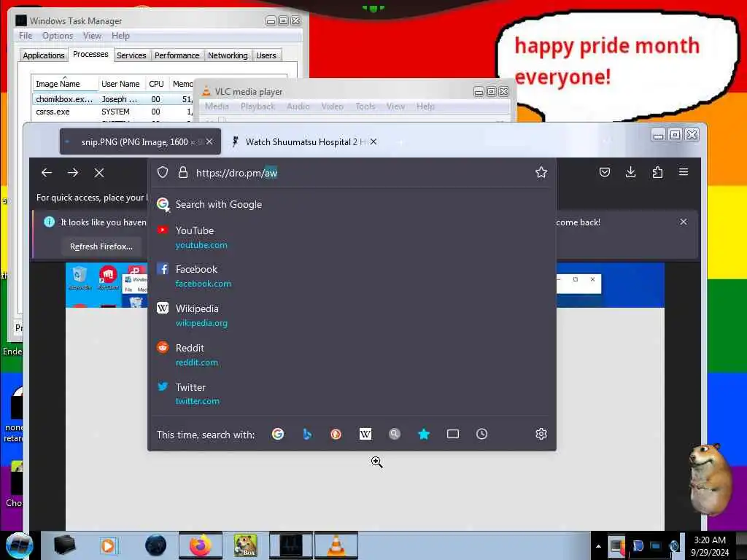The height and width of the screenshot is (560, 747).
Task: Search history with clock one-off icon
Action: (481, 434)
